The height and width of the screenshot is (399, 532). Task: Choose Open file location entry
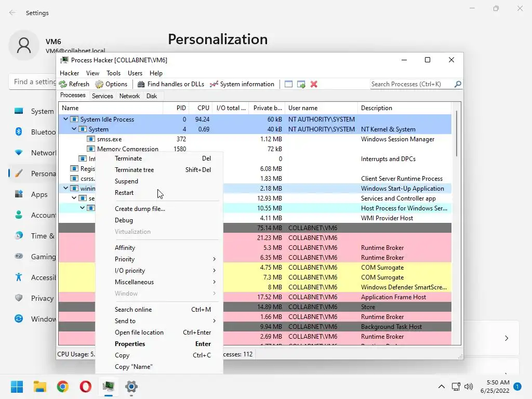pyautogui.click(x=159, y=332)
